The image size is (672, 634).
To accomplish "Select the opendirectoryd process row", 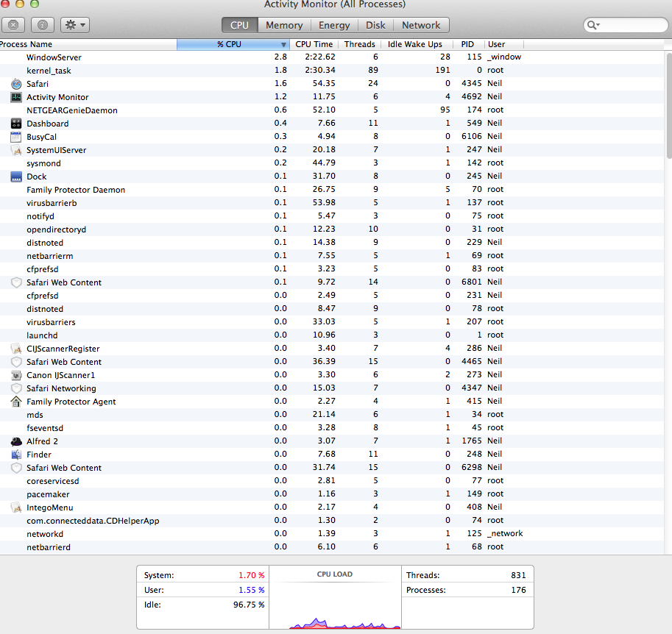I will pos(332,229).
